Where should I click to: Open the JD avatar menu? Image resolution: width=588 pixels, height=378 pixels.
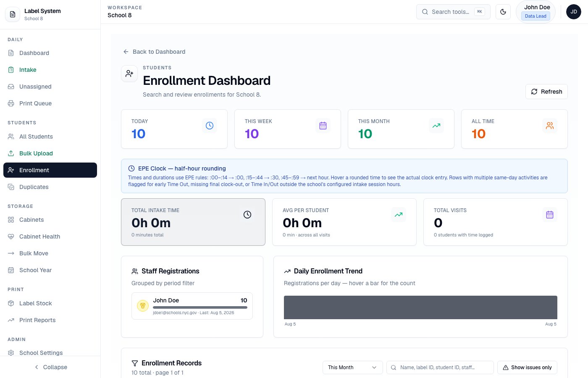[574, 12]
